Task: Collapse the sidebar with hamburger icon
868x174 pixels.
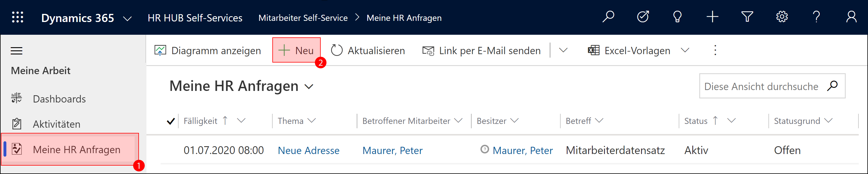Action: [x=16, y=51]
